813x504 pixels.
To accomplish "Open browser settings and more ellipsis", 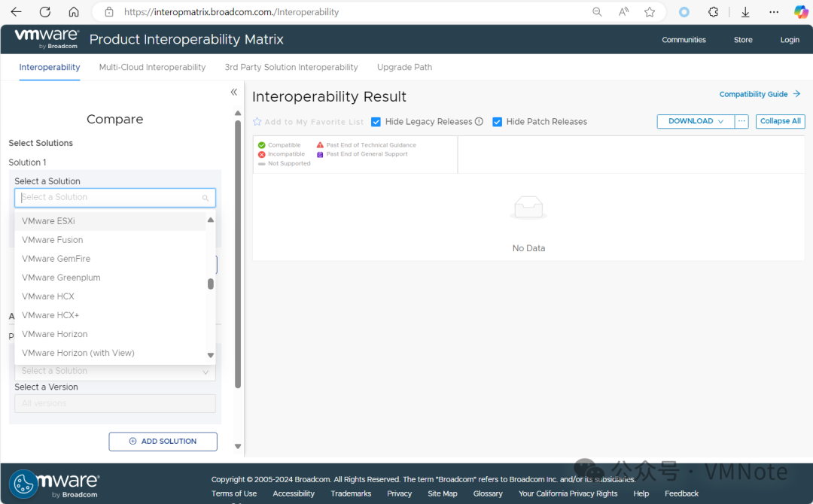I will click(774, 12).
